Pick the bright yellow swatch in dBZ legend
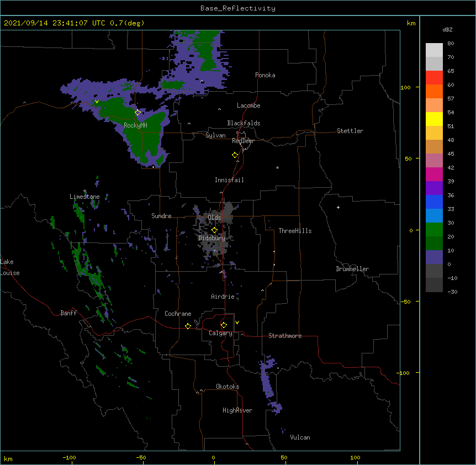Viewport: 476px width, 465px height. coord(434,119)
